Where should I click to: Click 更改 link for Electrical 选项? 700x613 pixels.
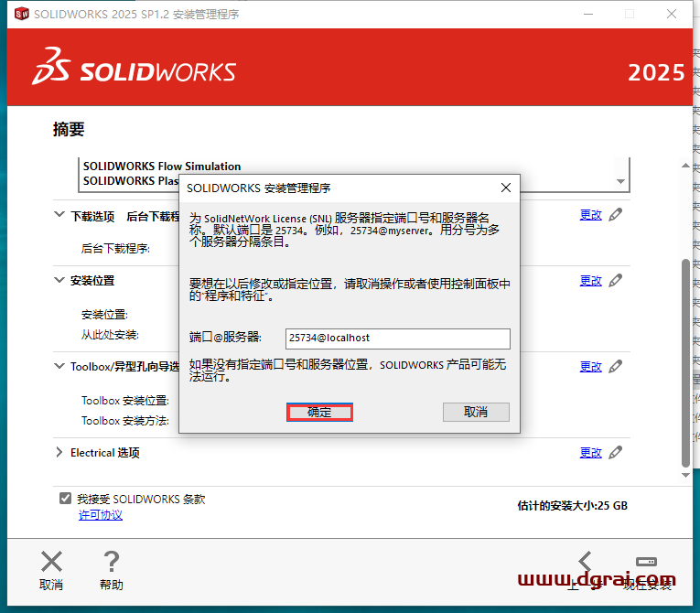coord(590,453)
